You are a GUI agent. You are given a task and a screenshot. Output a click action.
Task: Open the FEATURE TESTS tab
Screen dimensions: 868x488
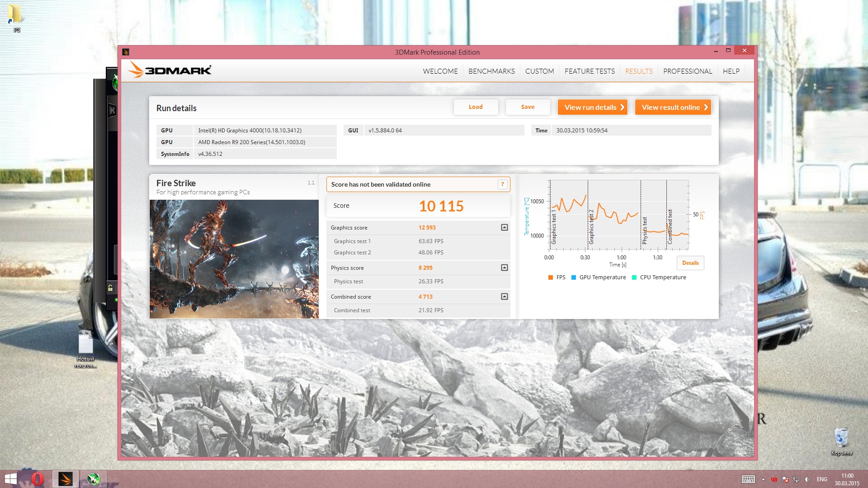[x=590, y=71]
